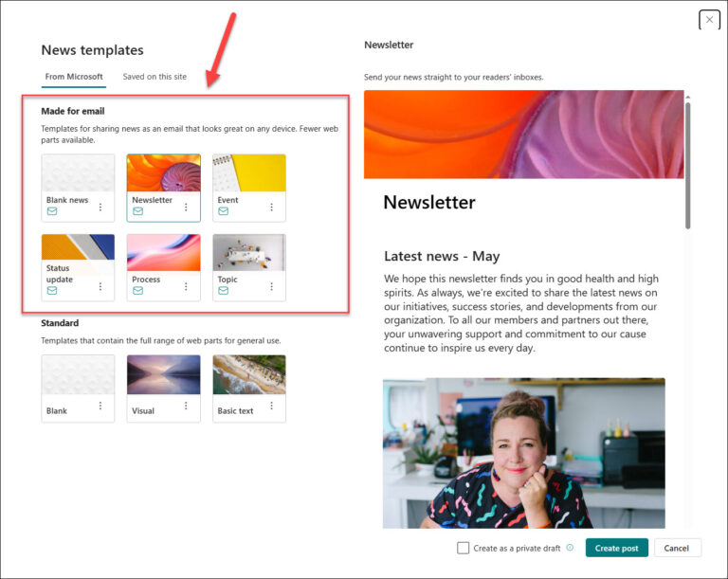Click the preview pane scrollbar

point(687,166)
